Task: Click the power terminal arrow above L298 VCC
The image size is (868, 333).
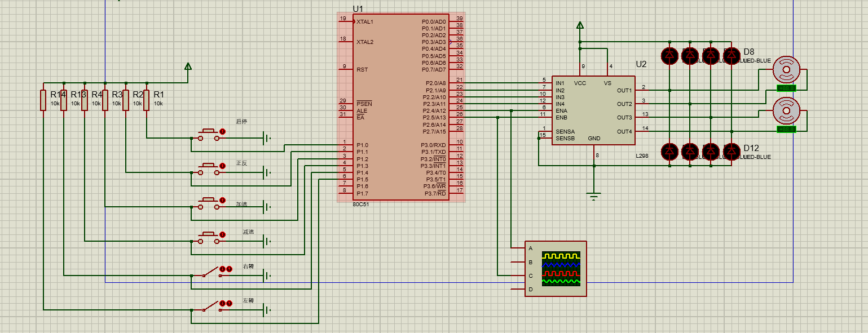Action: (x=580, y=25)
